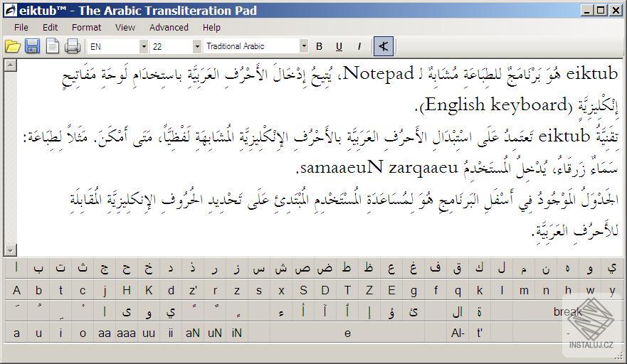Click inside the Arabic text editing area
The height and width of the screenshot is (364, 627).
tap(320, 158)
